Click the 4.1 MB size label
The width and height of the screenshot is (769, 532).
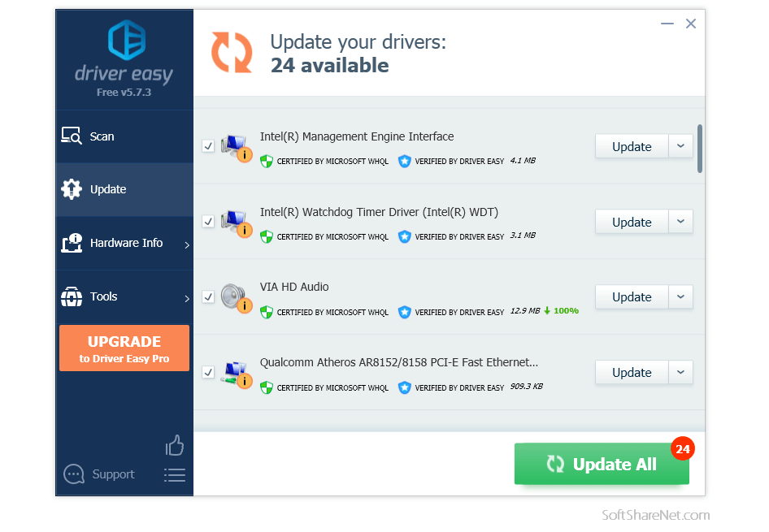523,160
